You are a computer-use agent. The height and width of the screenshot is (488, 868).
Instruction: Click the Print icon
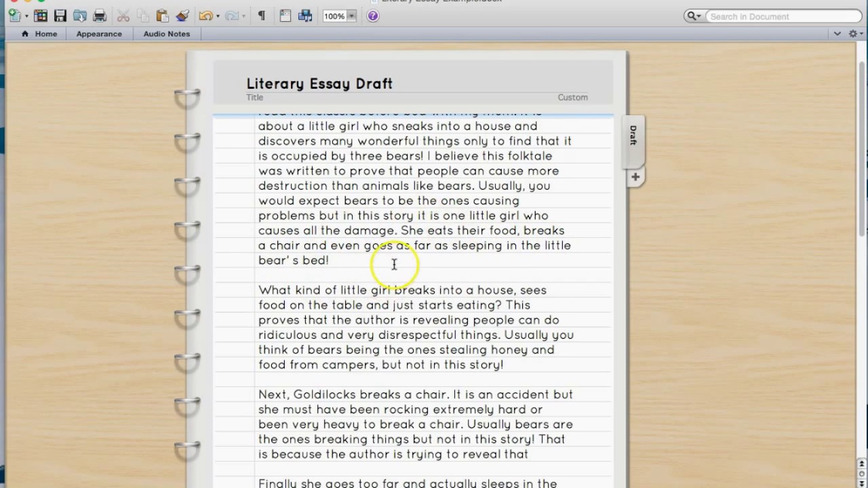point(100,16)
